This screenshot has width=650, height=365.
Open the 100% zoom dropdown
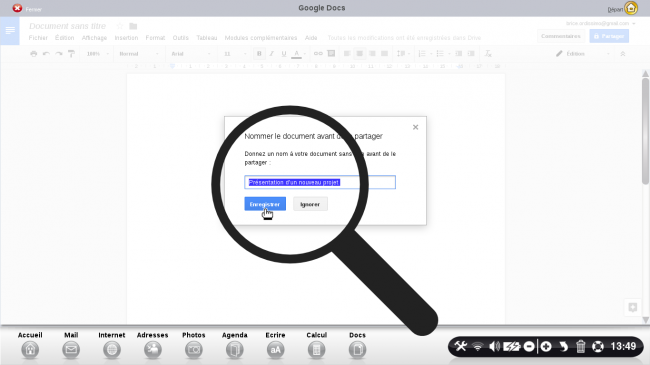(98, 54)
